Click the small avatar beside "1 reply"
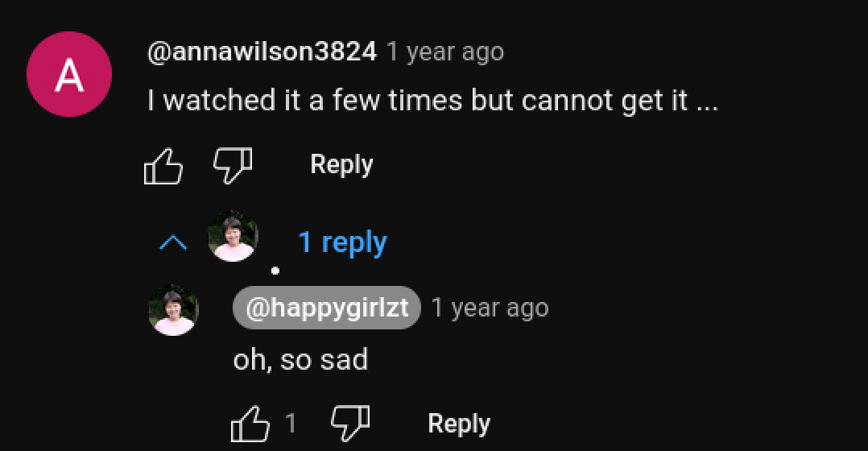Screen dimensions: 868x451 pos(233,237)
